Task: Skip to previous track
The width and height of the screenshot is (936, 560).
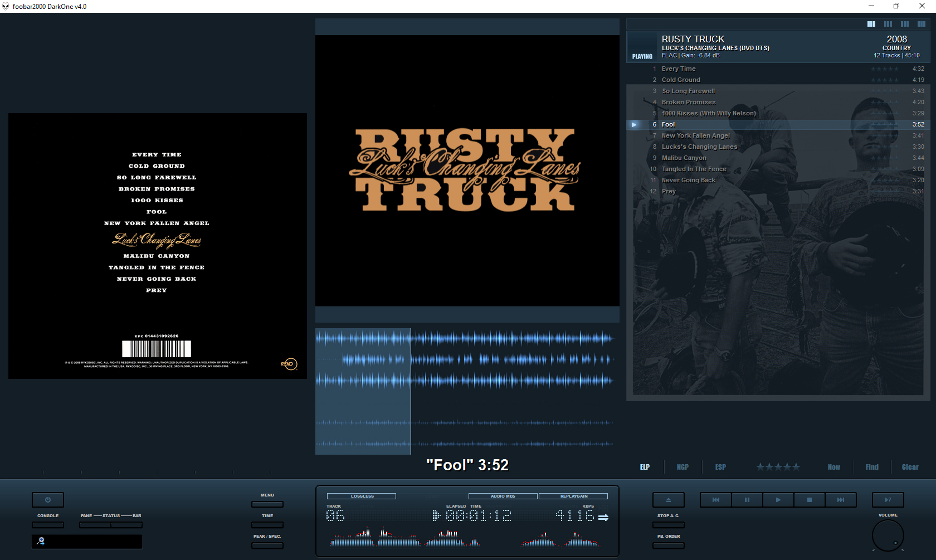Action: [x=716, y=500]
